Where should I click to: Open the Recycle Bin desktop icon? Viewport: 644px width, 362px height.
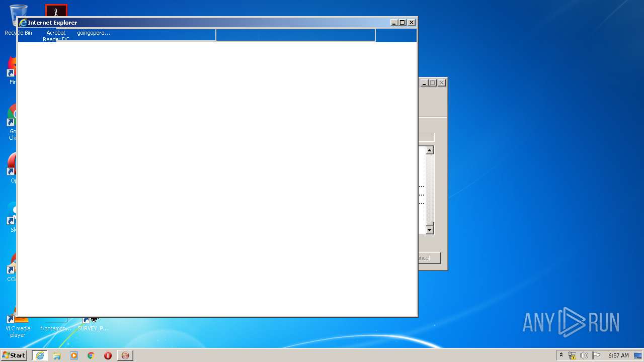[18, 19]
